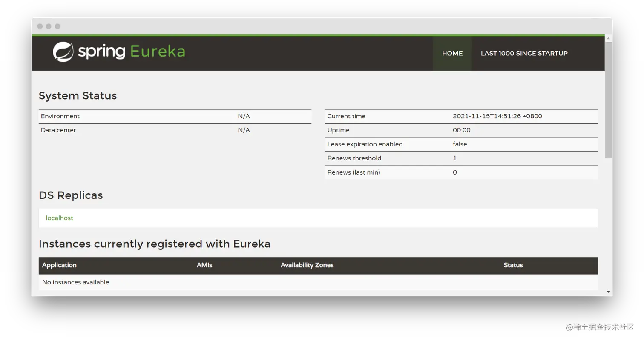Select 'Instances currently registered with Eureka' heading
The image size is (644, 341).
[x=155, y=244]
